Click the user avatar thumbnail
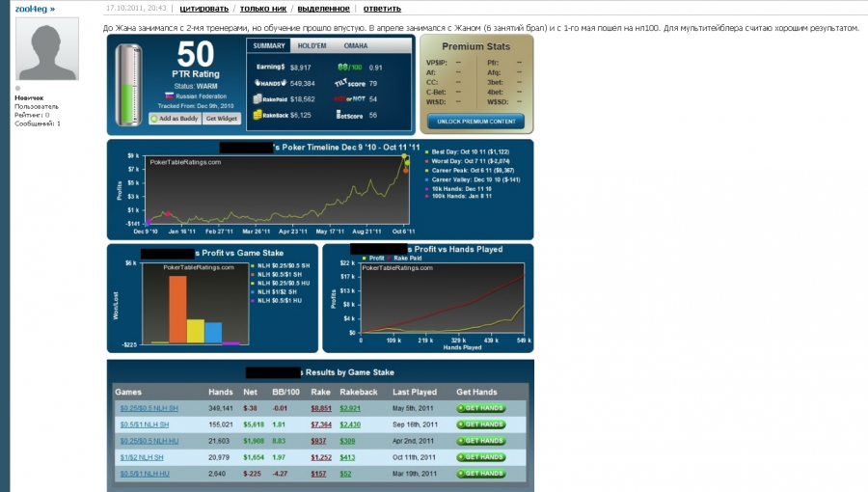 pyautogui.click(x=47, y=53)
